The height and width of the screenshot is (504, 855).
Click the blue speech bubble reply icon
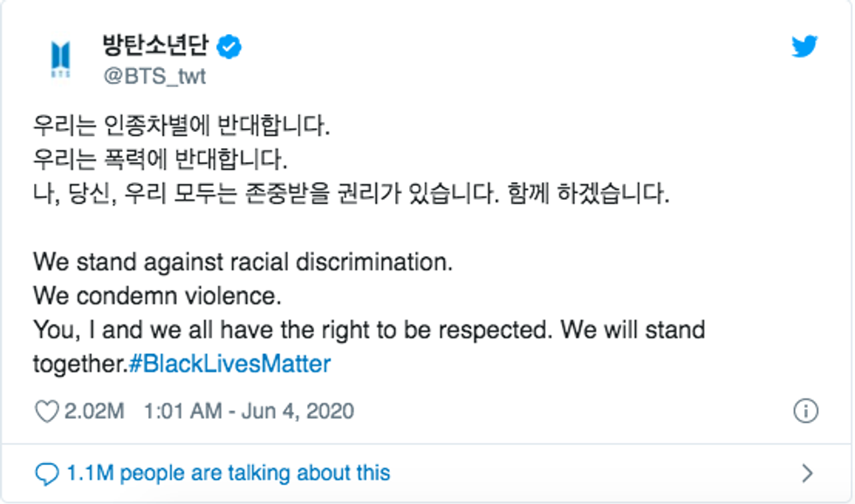coord(46,473)
